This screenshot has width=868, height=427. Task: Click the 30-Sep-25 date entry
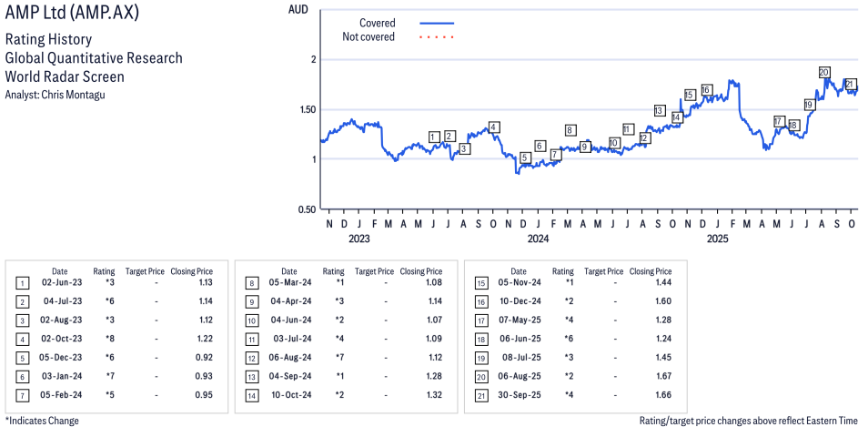pos(518,394)
